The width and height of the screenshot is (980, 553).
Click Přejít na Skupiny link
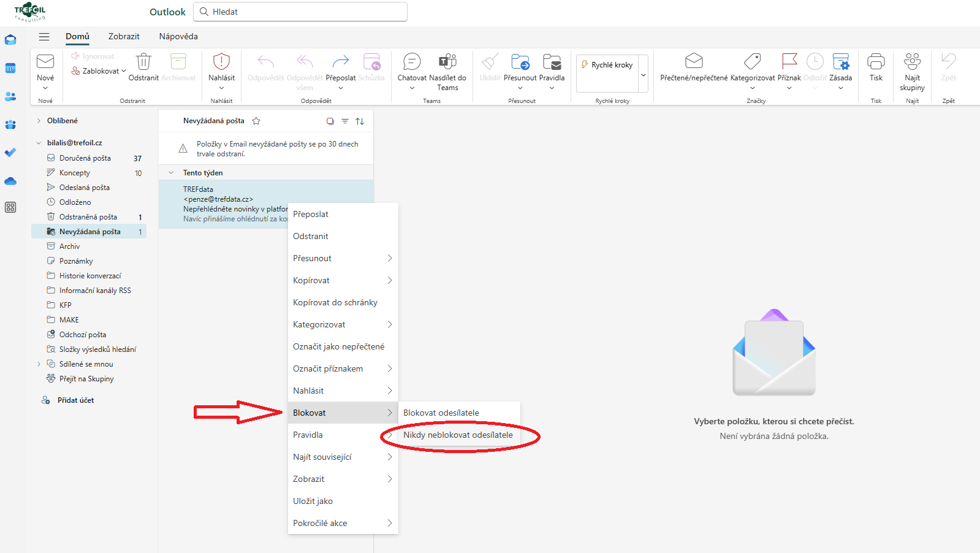pos(86,379)
